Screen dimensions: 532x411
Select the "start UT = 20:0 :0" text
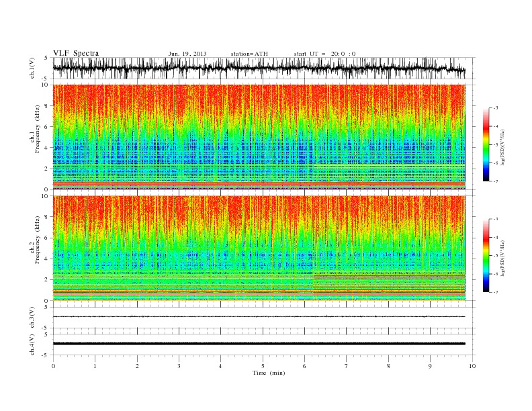point(324,54)
